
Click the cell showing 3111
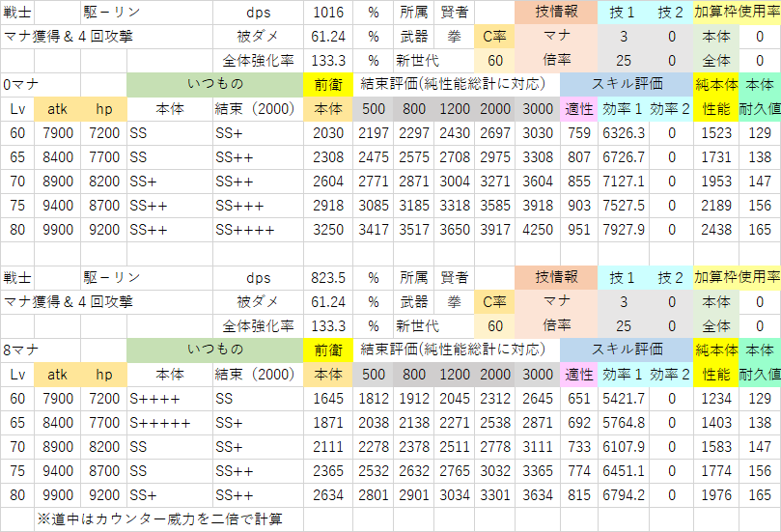pyautogui.click(x=538, y=447)
